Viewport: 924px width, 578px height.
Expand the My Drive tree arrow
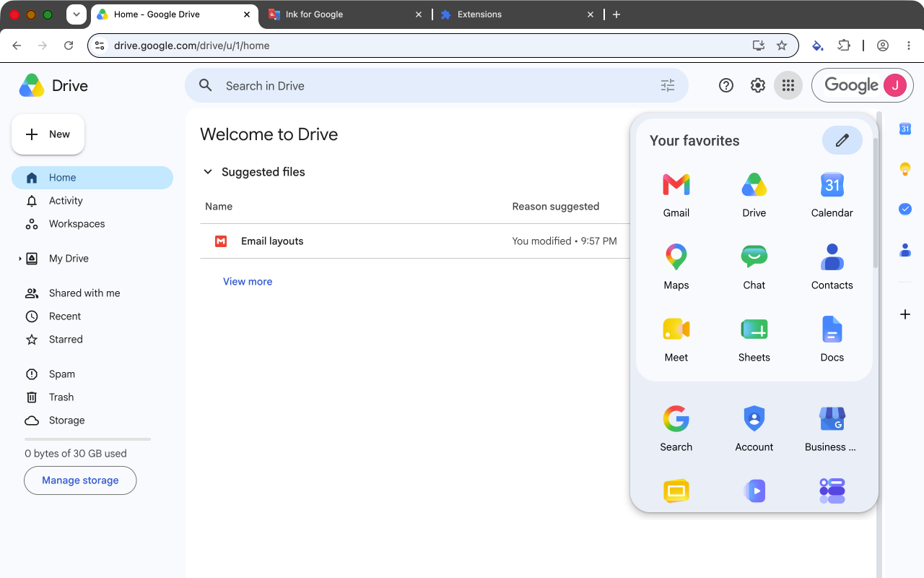[20, 259]
